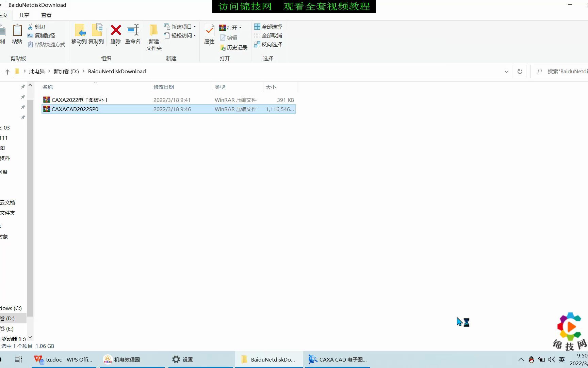Switch to 机电教程园 taskbar window

tap(132, 359)
